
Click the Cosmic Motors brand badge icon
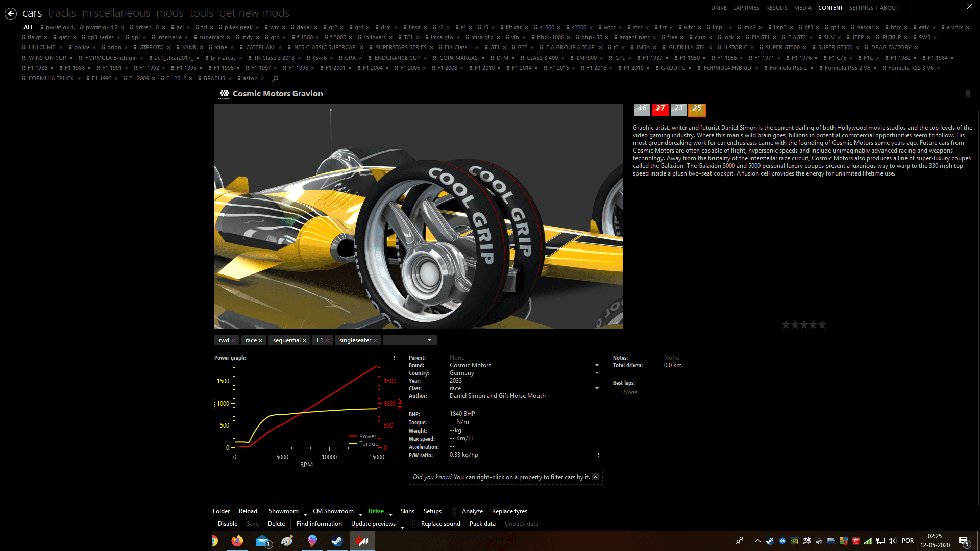click(x=225, y=94)
